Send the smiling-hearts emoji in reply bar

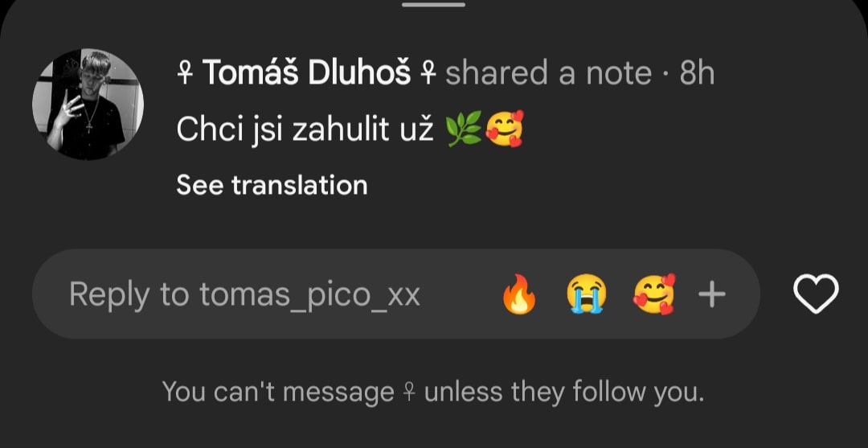(x=654, y=294)
